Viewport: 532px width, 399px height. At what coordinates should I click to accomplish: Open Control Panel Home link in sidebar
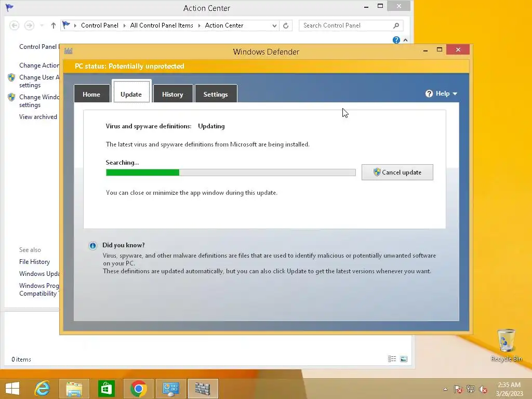pos(39,47)
